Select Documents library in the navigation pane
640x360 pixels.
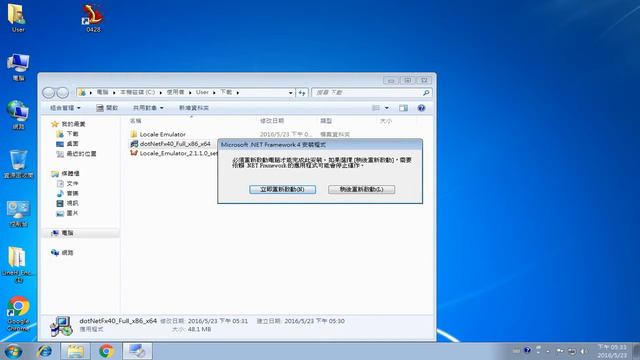68,184
